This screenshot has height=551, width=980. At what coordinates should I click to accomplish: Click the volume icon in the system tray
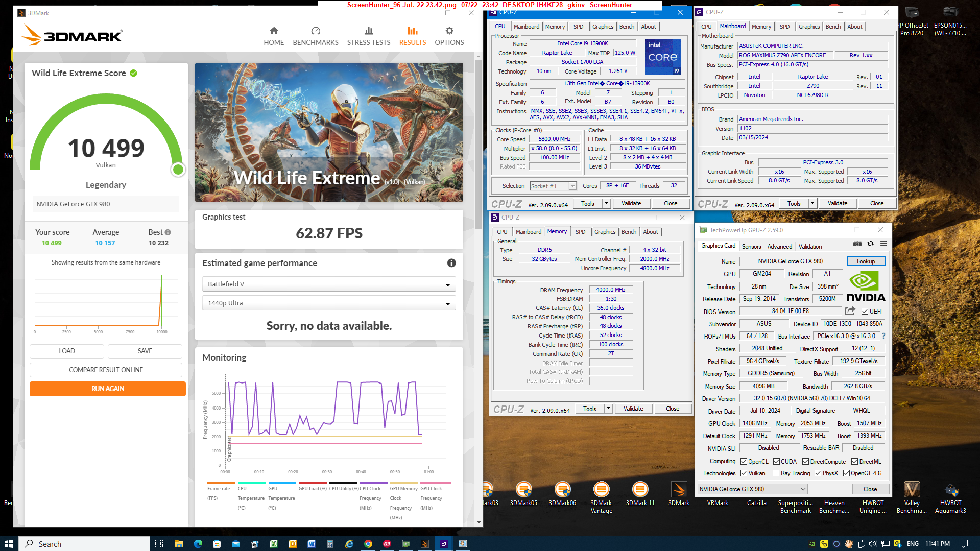tap(873, 544)
